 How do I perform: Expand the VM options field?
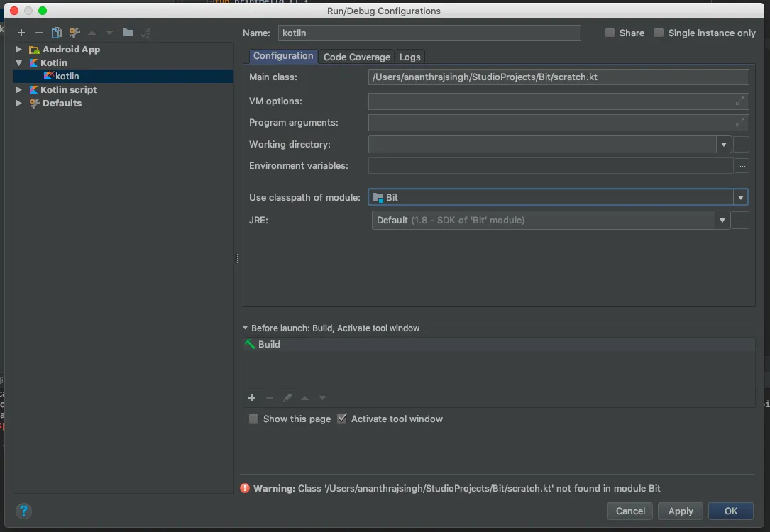740,101
